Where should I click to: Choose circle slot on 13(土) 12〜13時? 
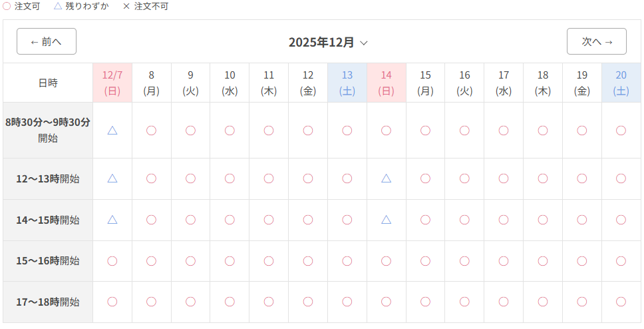347,178
